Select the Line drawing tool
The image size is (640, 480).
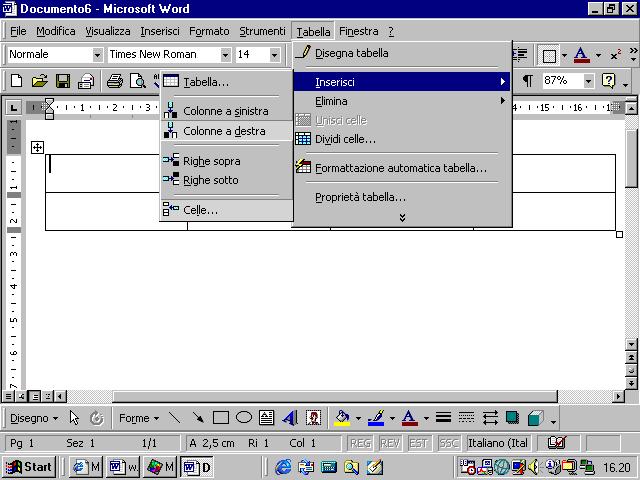tap(175, 418)
